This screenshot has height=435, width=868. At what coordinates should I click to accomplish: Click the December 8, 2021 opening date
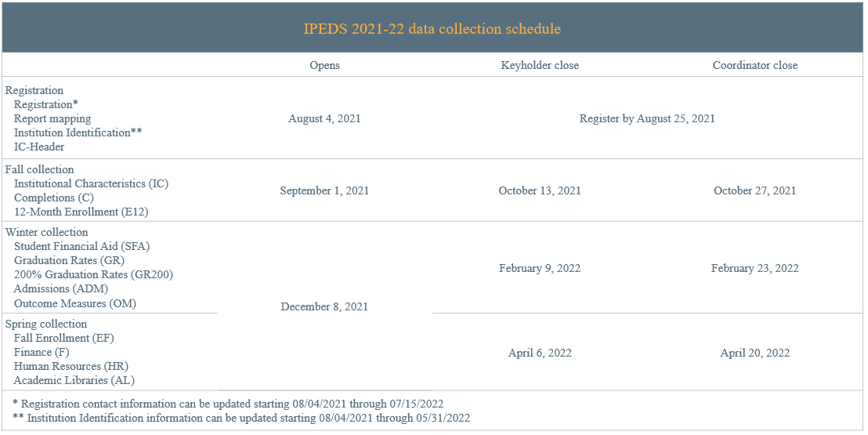coord(324,306)
